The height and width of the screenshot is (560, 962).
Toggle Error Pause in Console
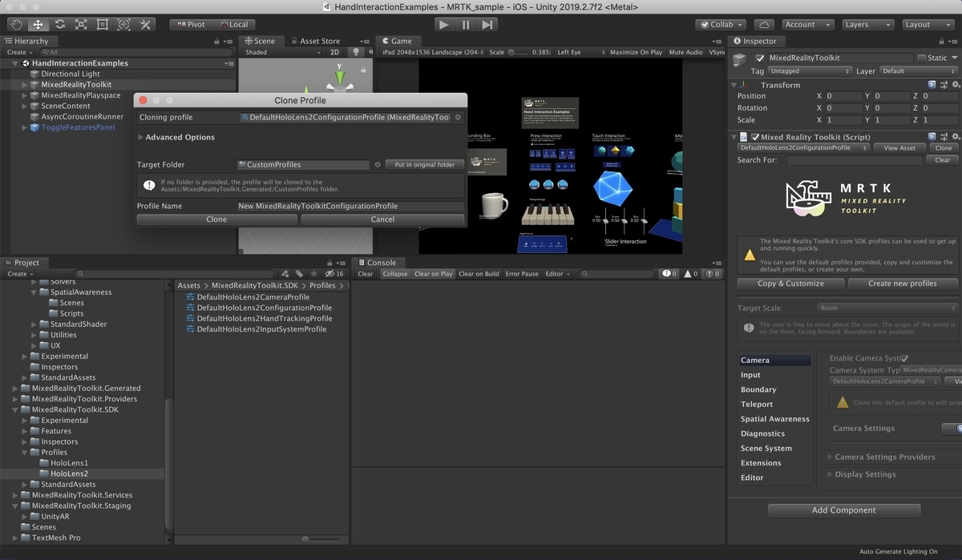522,274
